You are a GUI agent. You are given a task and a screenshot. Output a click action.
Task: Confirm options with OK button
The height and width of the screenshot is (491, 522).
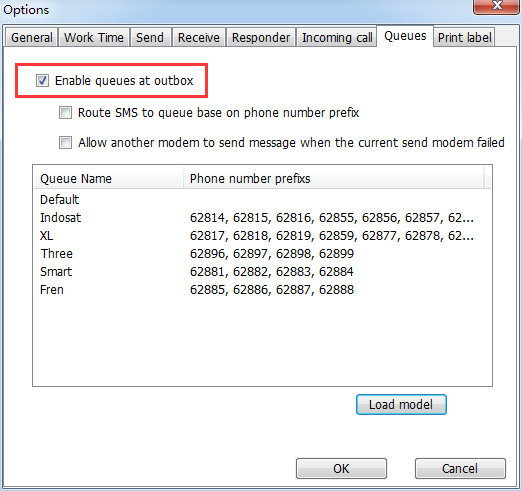pos(341,468)
